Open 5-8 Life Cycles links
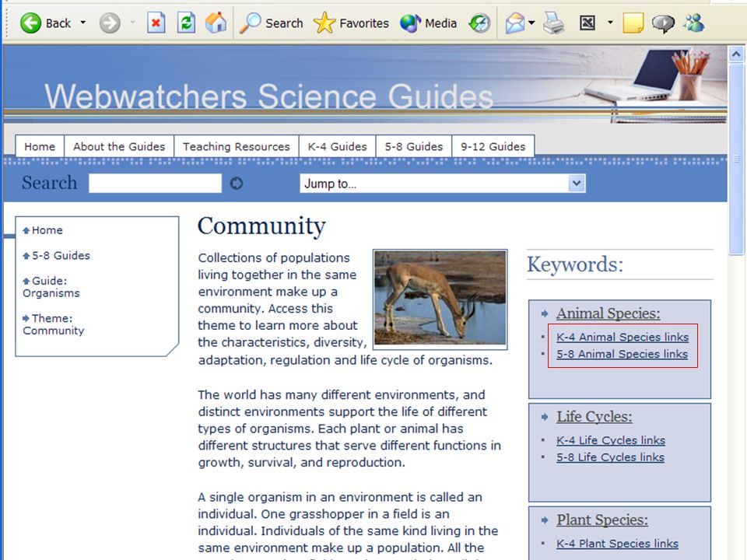 click(610, 457)
